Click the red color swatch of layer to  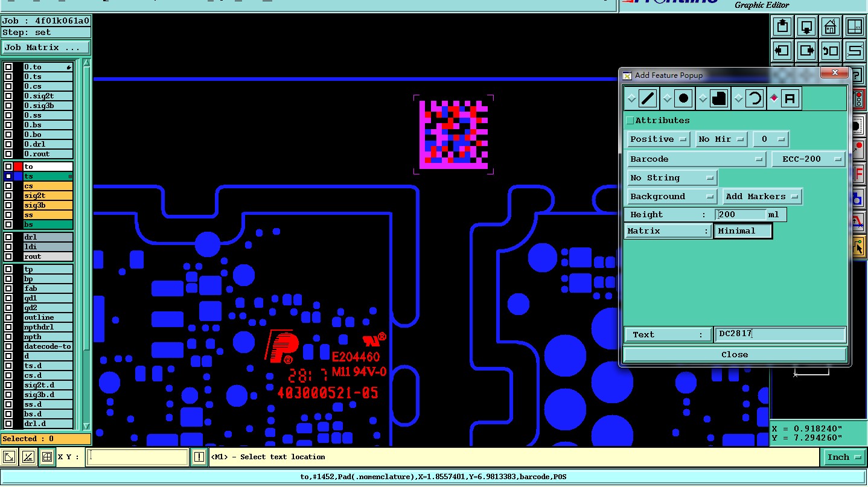point(18,167)
